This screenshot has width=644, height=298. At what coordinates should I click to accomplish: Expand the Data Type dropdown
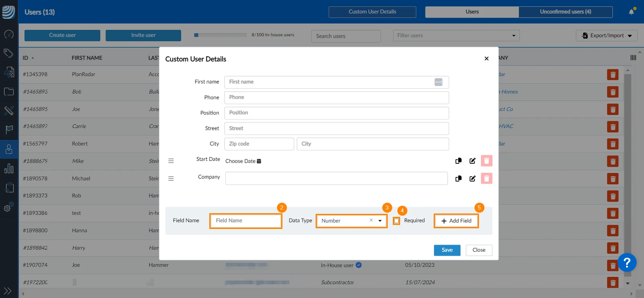pyautogui.click(x=380, y=221)
